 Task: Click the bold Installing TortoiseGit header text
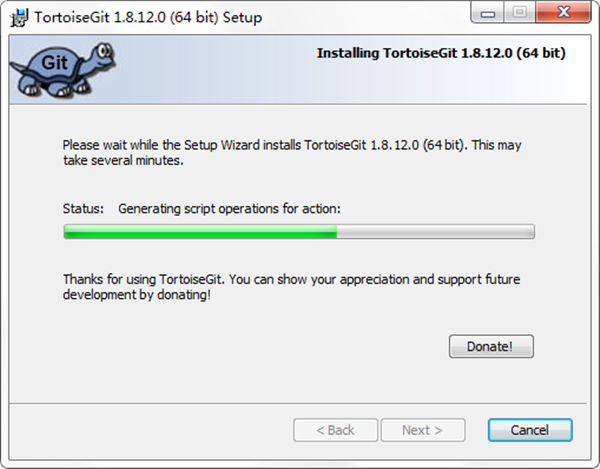[x=441, y=53]
